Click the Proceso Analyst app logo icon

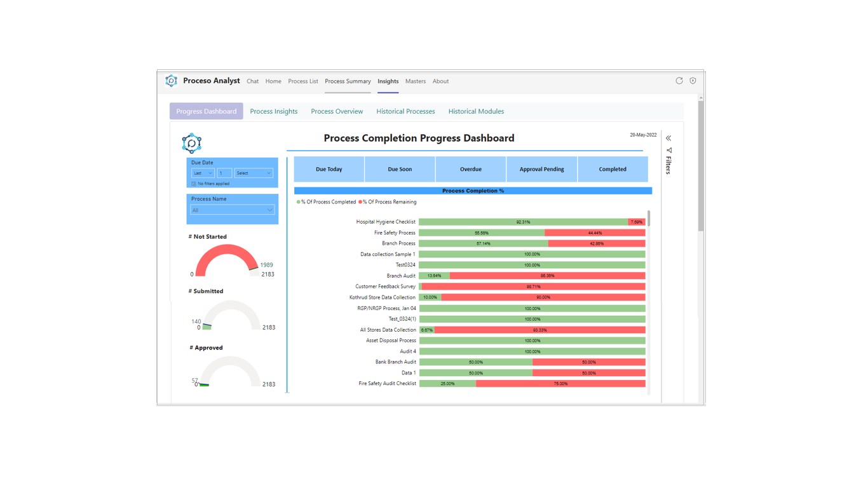(171, 81)
